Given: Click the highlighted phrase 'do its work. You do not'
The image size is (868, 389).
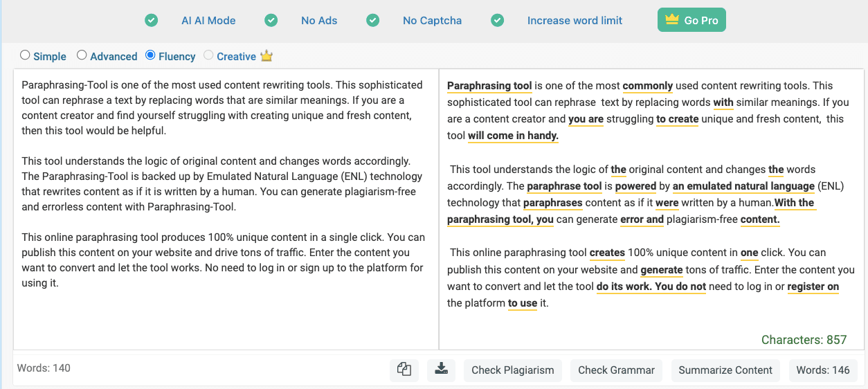Looking at the screenshot, I should (x=651, y=286).
